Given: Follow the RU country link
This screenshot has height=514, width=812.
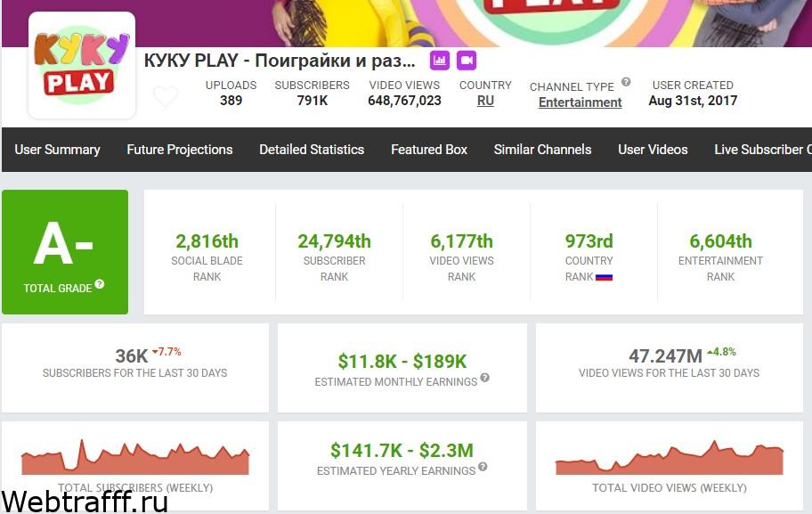Looking at the screenshot, I should point(485,101).
